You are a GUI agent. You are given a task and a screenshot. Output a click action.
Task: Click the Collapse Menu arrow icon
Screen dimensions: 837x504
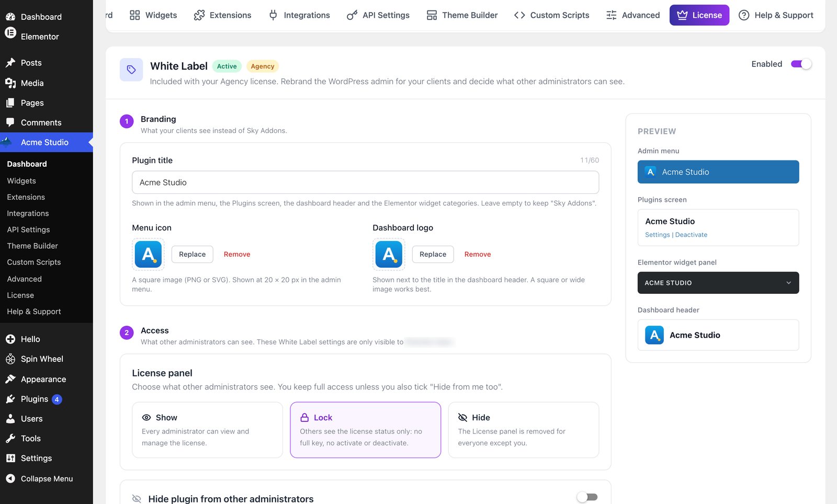tap(10, 478)
